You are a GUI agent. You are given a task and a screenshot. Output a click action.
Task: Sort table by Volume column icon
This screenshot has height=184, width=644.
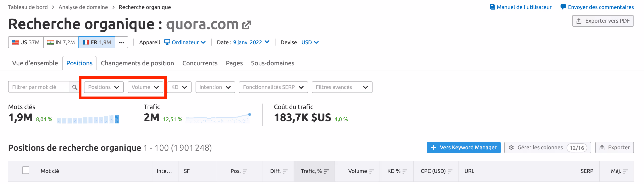[372, 171]
